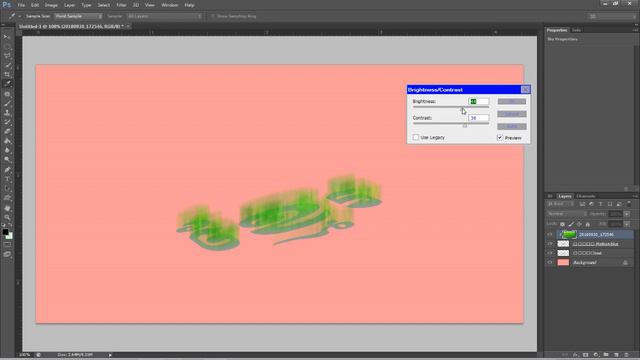Hide the 20180930_172546 layer

pyautogui.click(x=550, y=235)
